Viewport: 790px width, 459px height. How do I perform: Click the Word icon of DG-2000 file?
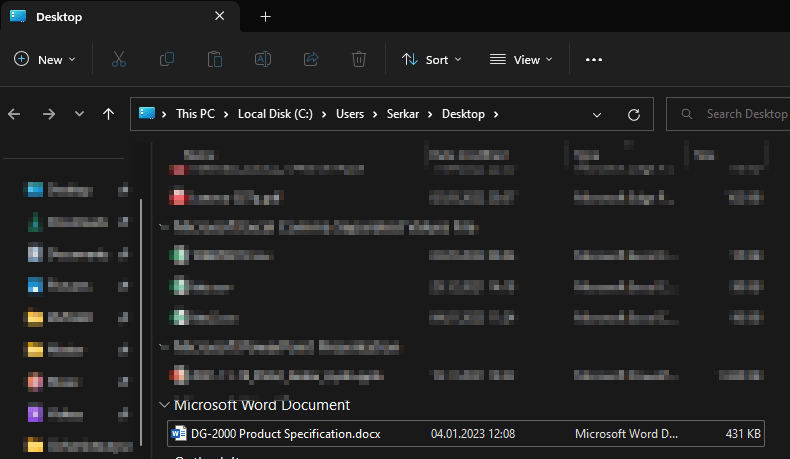179,433
